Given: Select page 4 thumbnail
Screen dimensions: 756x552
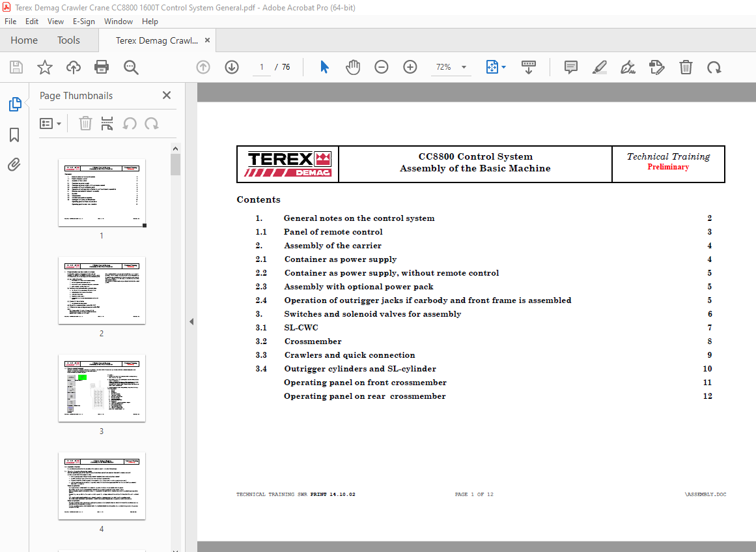Looking at the screenshot, I should point(102,486).
